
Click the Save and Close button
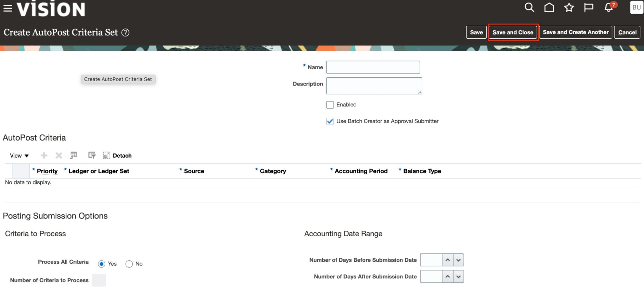513,32
